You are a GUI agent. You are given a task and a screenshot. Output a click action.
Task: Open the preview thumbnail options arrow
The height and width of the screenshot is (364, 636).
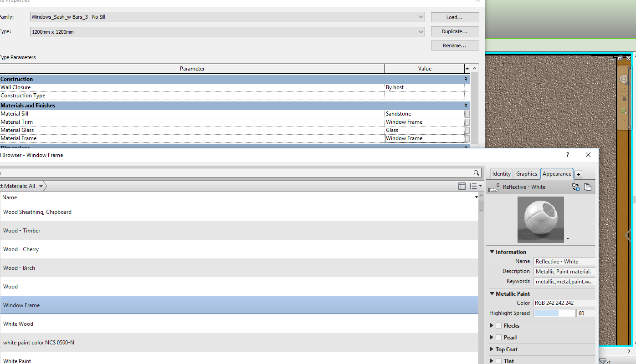point(568,239)
